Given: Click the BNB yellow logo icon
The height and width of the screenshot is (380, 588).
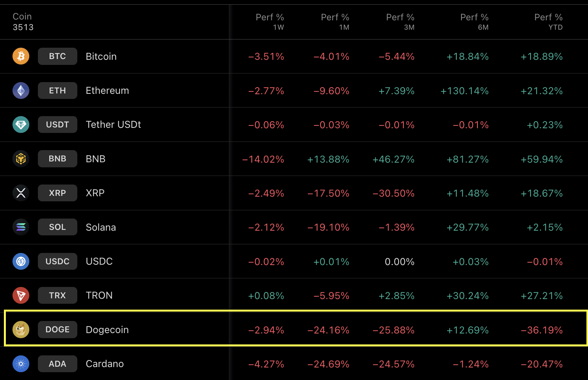Looking at the screenshot, I should point(21,159).
